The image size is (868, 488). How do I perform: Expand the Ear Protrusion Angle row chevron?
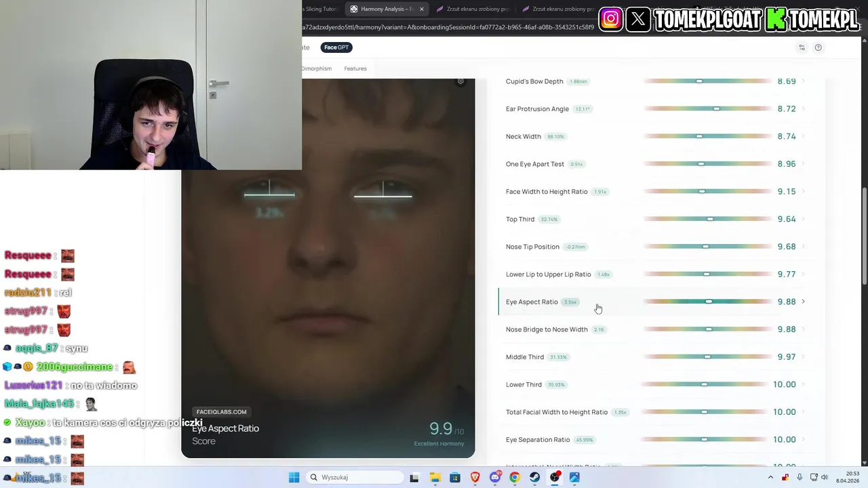pyautogui.click(x=804, y=108)
